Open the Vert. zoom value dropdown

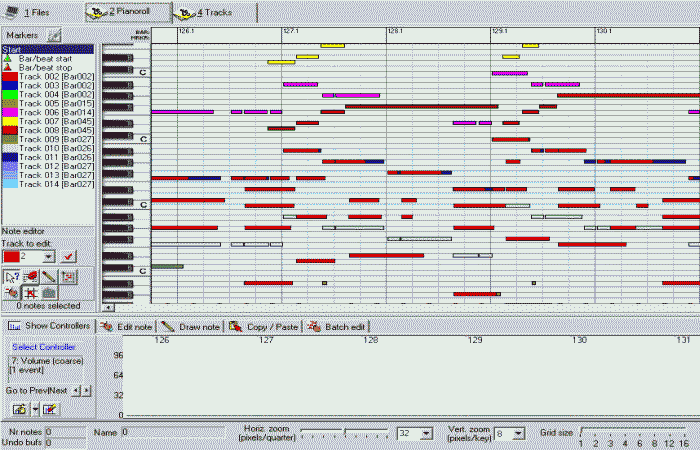coord(518,433)
